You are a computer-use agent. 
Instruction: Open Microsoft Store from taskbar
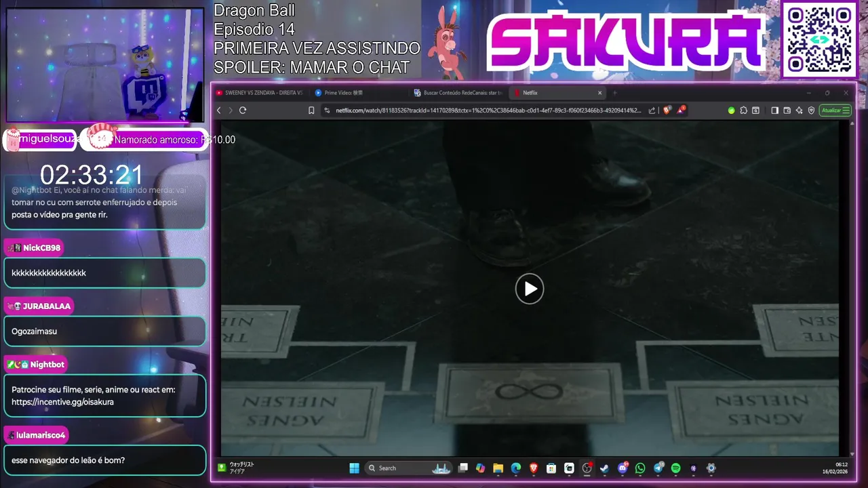click(x=551, y=468)
